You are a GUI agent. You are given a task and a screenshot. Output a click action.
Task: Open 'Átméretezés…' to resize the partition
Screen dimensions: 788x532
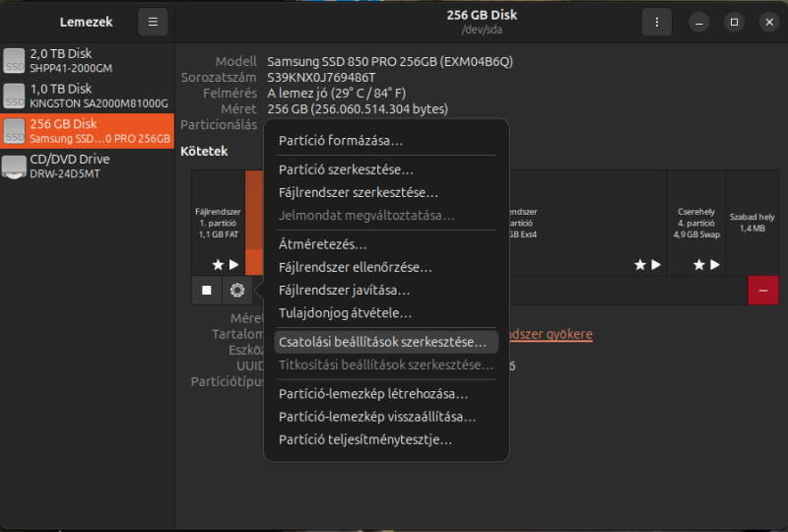[323, 243]
